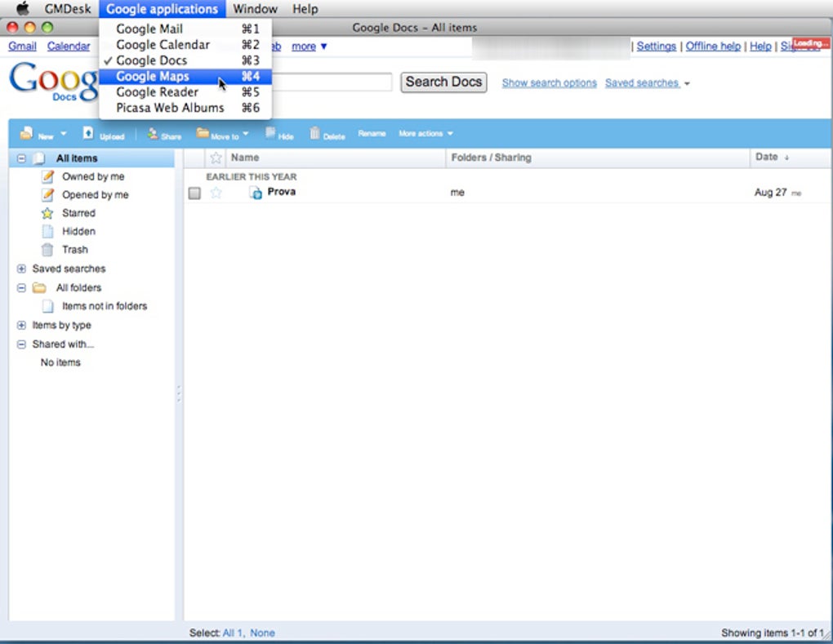Image resolution: width=833 pixels, height=644 pixels.
Task: Choose Picasa Web Albums from the menu
Action: tap(185, 108)
